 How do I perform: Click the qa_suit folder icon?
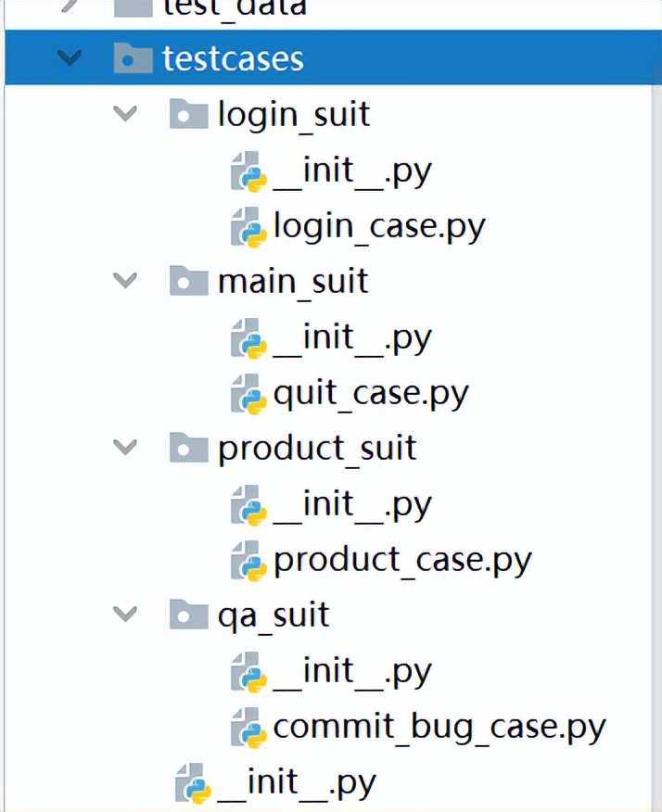(x=188, y=615)
